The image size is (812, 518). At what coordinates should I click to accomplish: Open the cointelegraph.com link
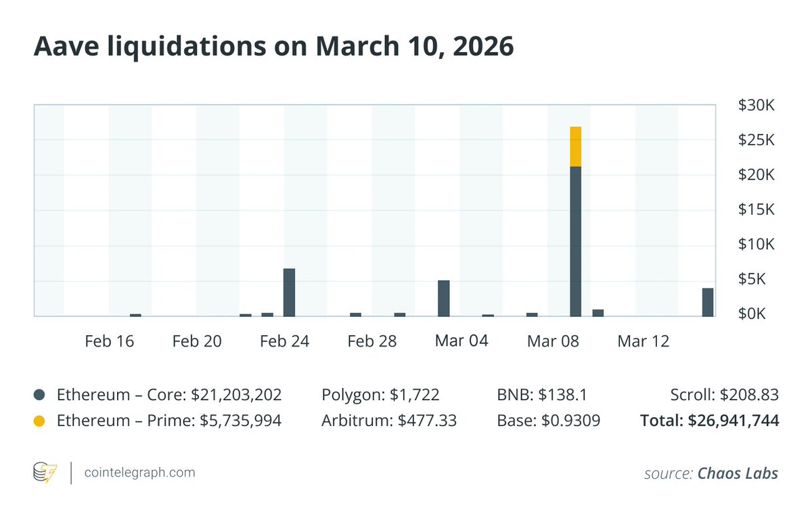tap(139, 473)
